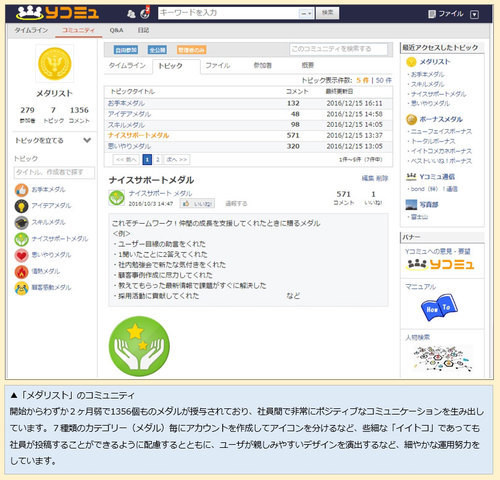Select the 参加者 sub-tab
Viewport: 500px width, 480px height.
263,65
